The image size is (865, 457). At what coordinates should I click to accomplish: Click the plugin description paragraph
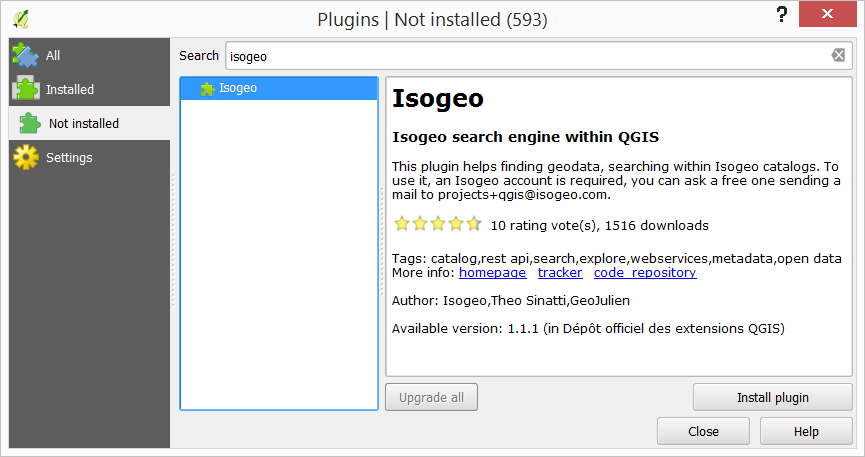[616, 180]
